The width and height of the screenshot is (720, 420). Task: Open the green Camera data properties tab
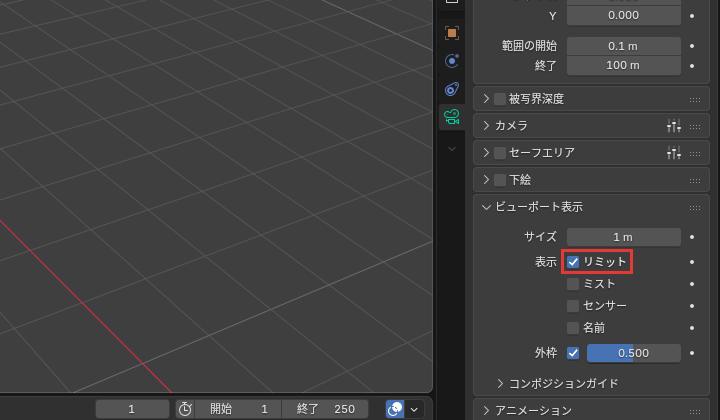tap(452, 117)
